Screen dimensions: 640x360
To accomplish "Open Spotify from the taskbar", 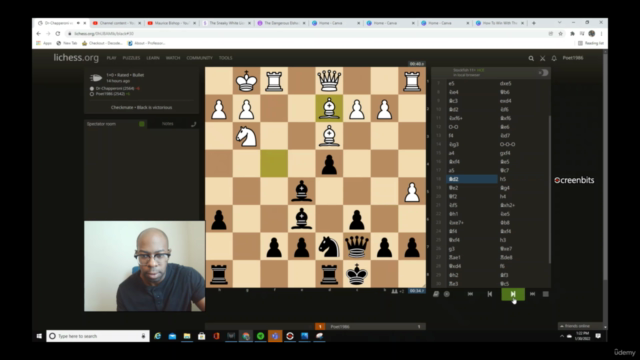I will 260,336.
